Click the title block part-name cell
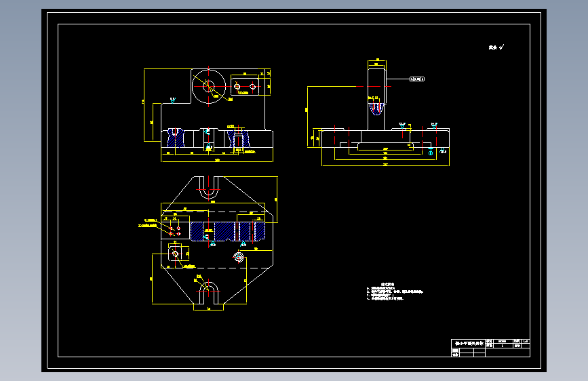This screenshot has width=588, height=381. pyautogui.click(x=469, y=344)
